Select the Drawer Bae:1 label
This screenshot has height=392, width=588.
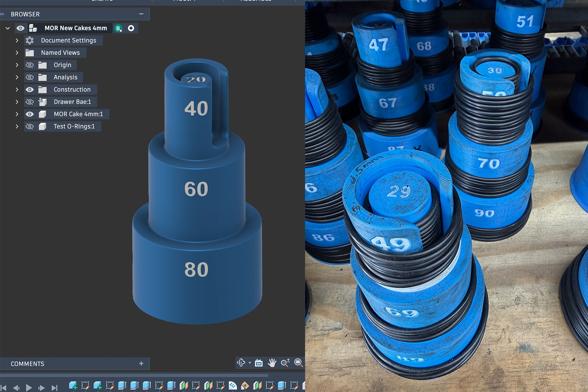click(72, 102)
